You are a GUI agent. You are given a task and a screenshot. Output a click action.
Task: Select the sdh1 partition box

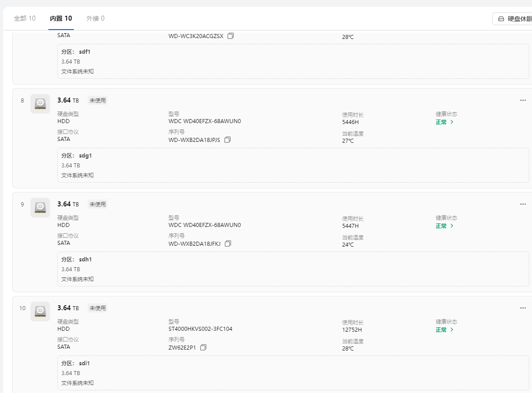click(293, 269)
